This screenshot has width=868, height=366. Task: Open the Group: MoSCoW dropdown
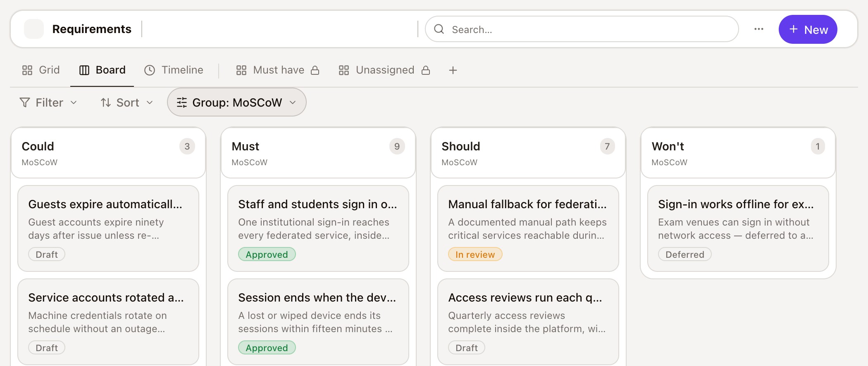[x=237, y=102]
